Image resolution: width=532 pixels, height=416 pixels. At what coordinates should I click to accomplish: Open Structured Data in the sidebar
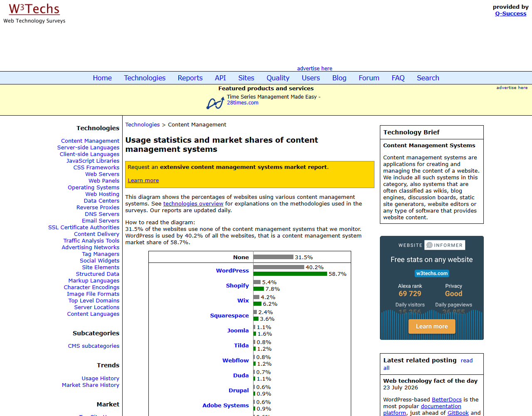point(98,274)
